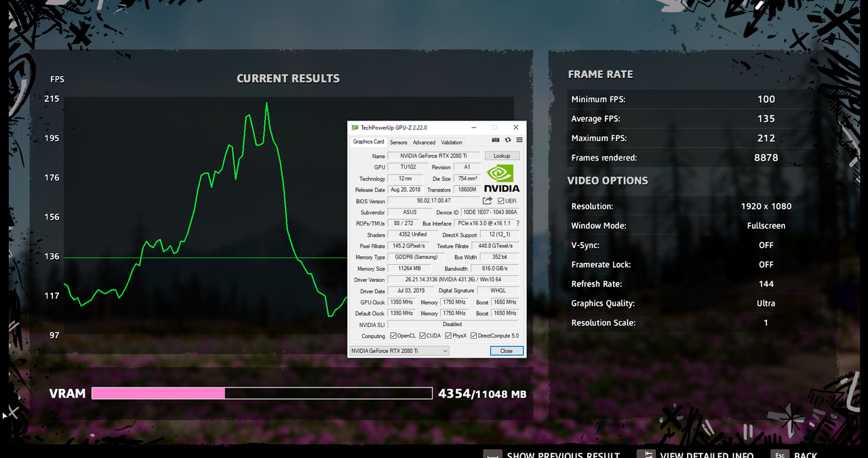Click the Release Date Aug 20, 2018 value

[406, 190]
